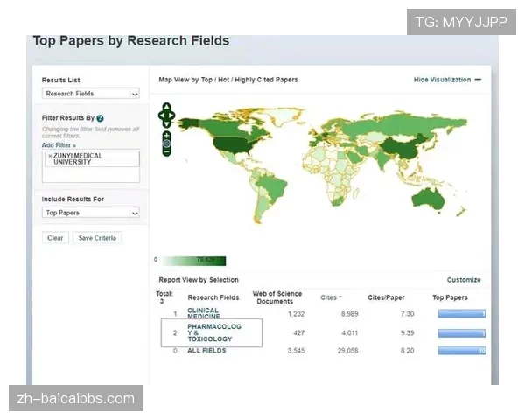
Task: Open the Customize report link
Action: coord(464,280)
